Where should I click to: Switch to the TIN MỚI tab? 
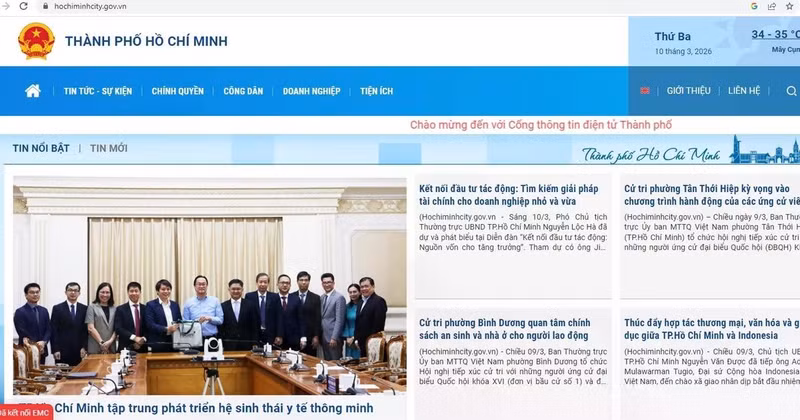tap(109, 149)
